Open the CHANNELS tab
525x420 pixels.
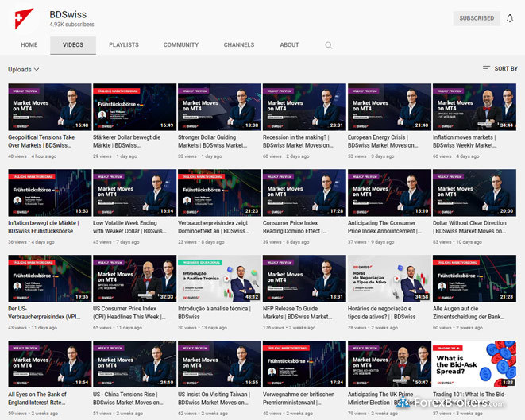point(239,44)
